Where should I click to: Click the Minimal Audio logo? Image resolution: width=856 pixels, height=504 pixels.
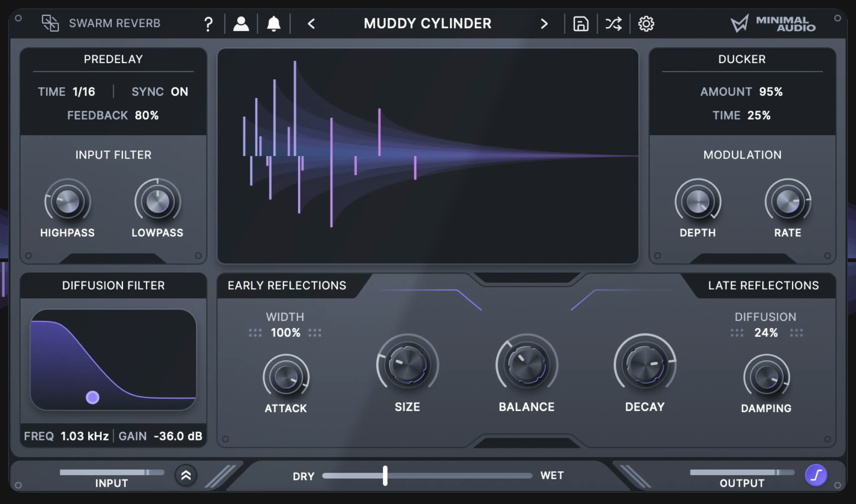click(x=773, y=24)
